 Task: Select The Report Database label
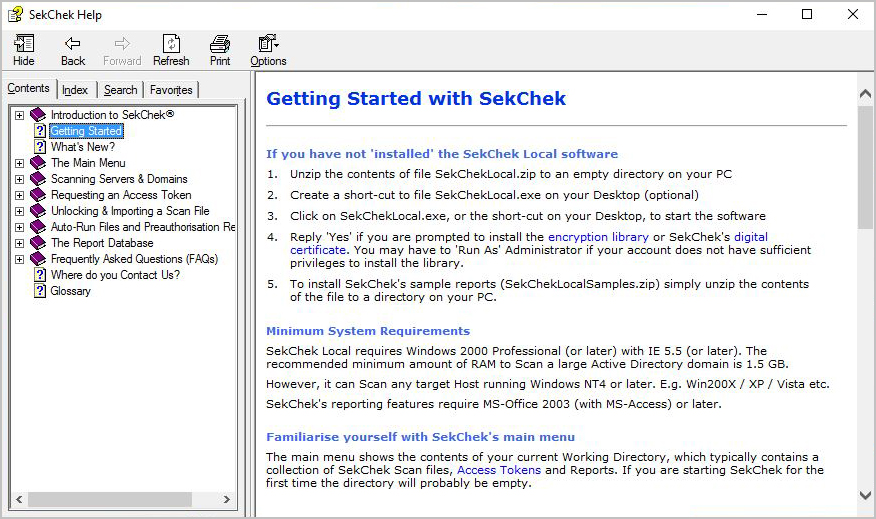(x=102, y=243)
